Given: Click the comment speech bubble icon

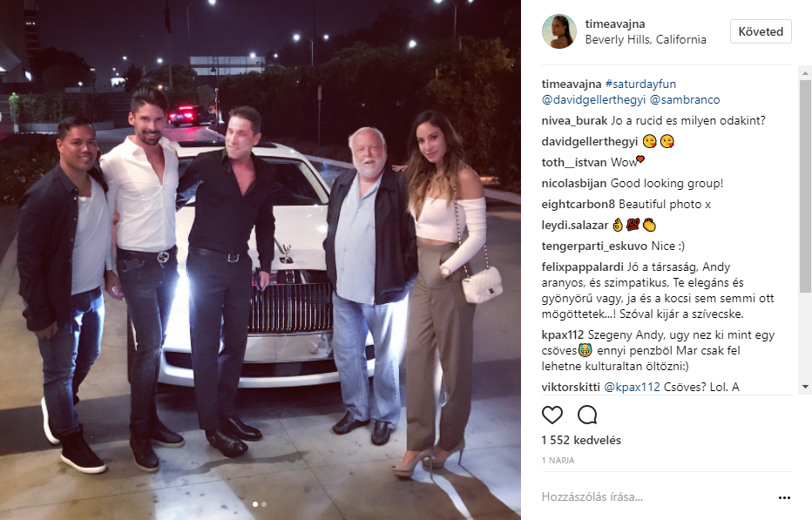Looking at the screenshot, I should 587,415.
